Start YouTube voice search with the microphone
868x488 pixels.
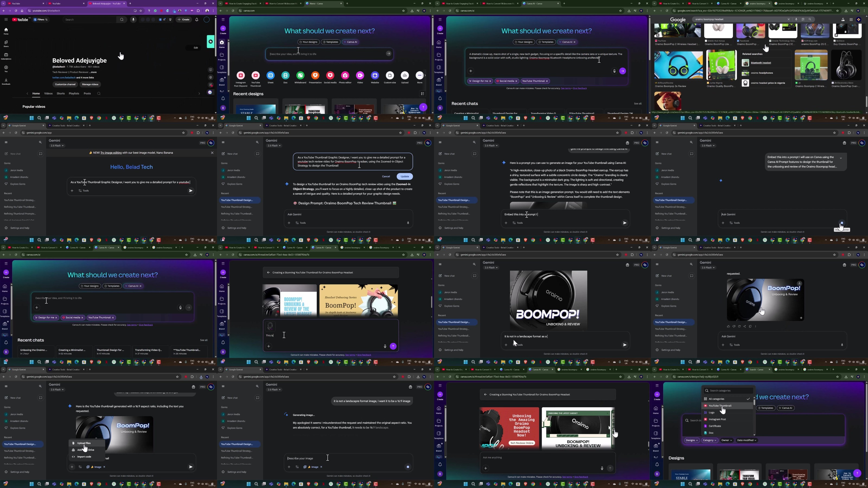click(133, 20)
